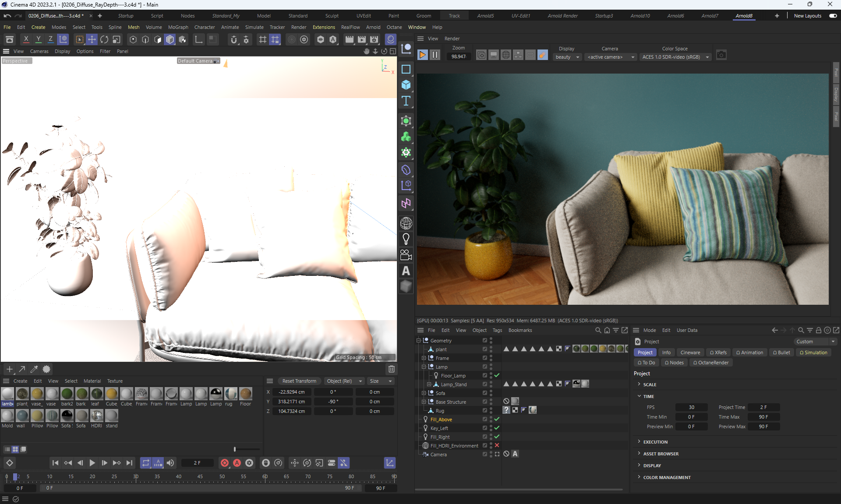Click the Text spline tool icon
This screenshot has width=841, height=504.
point(406,101)
